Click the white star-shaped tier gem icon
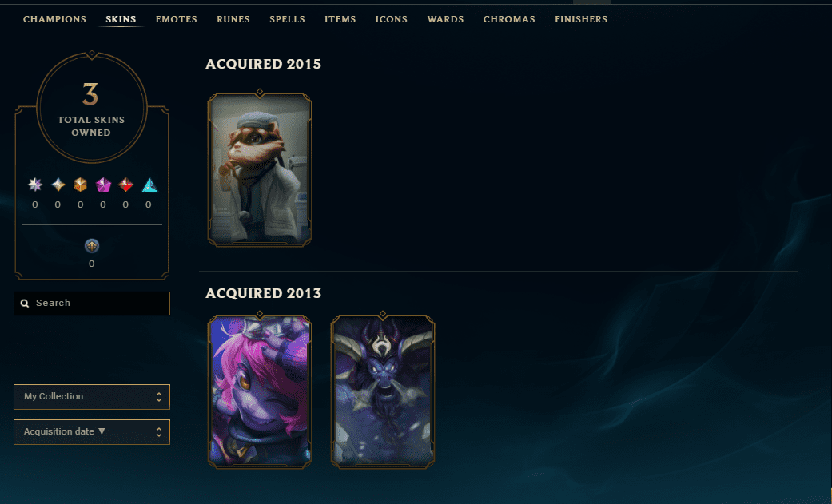 58,184
